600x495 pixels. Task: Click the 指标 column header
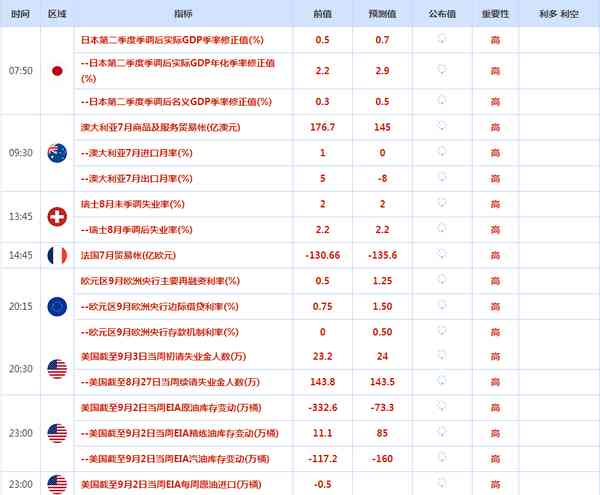click(x=183, y=14)
